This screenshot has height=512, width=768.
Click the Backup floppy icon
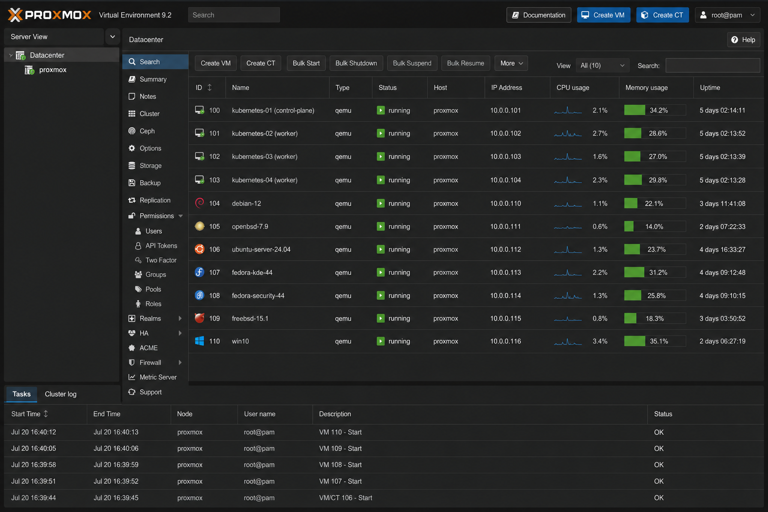tap(132, 183)
